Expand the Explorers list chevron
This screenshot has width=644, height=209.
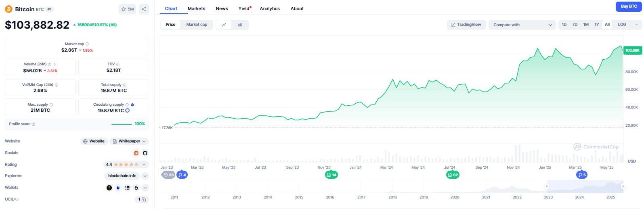tap(145, 176)
